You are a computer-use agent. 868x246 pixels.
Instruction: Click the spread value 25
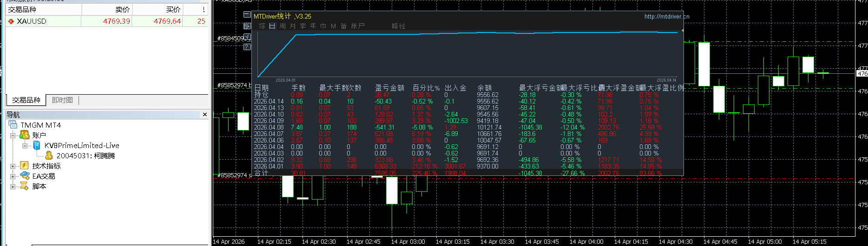coord(201,21)
